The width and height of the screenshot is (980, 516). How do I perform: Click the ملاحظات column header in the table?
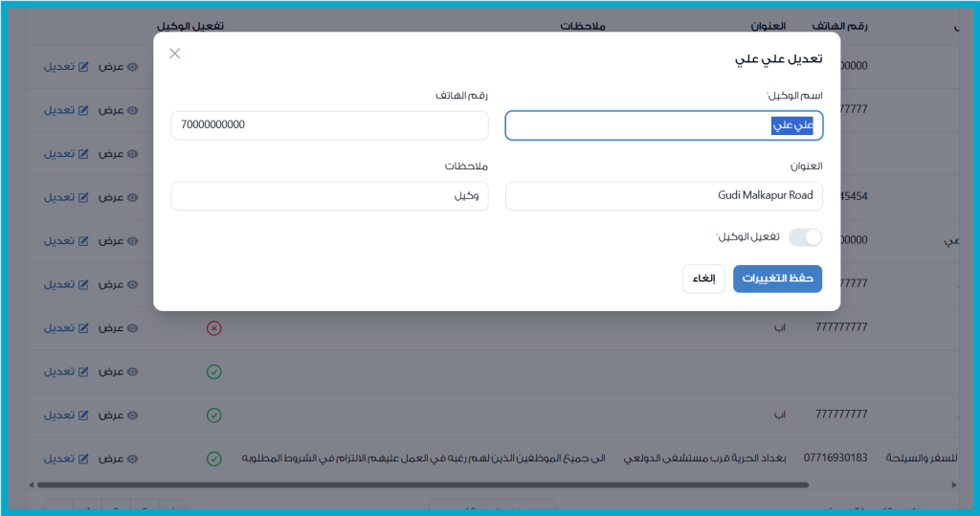583,26
